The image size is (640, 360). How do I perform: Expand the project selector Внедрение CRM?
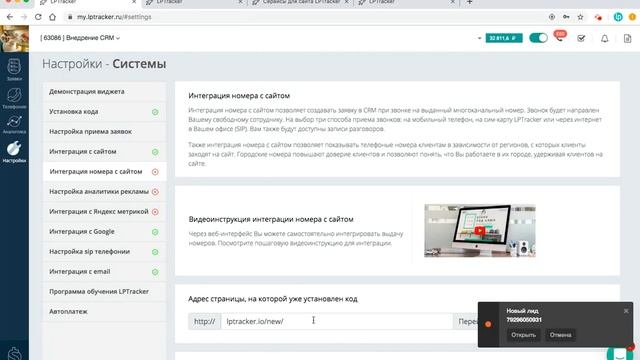click(x=80, y=38)
